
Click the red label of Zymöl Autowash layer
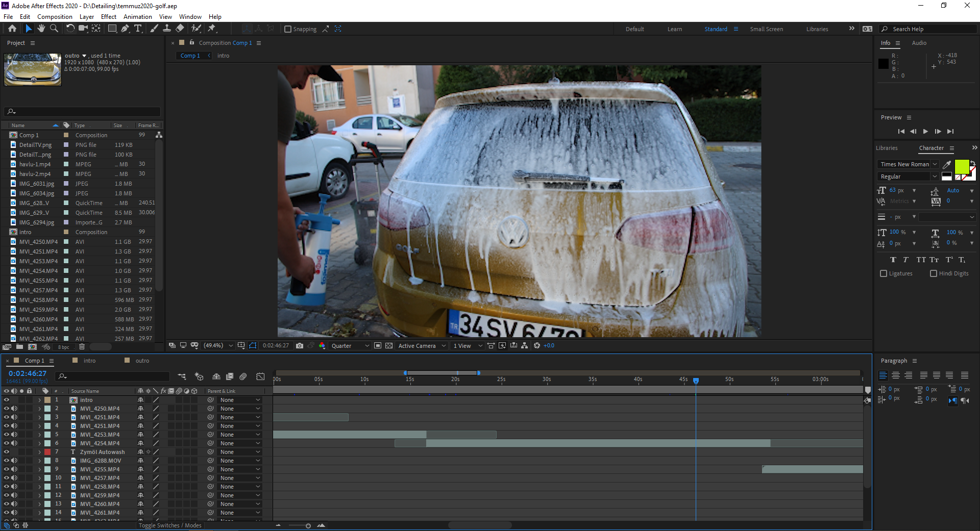47,452
